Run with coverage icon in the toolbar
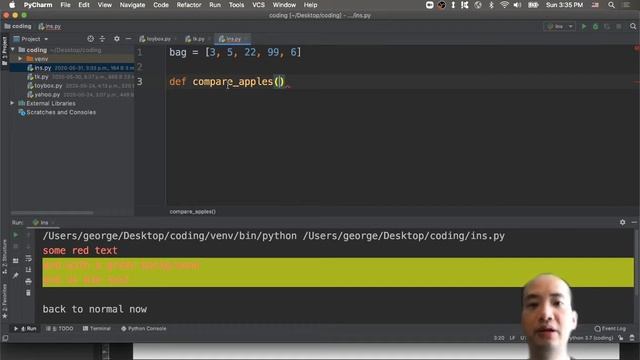This screenshot has height=360, width=640. [607, 27]
